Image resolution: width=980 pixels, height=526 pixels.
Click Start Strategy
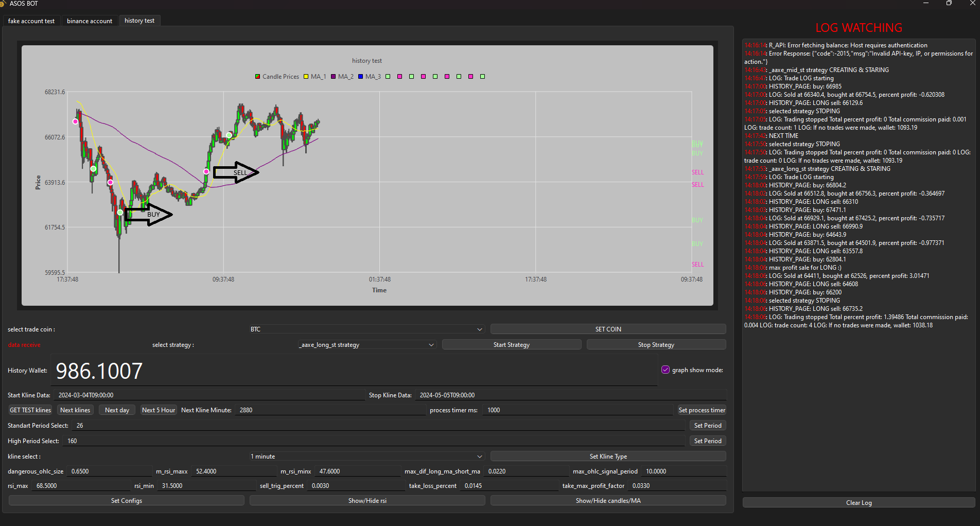[511, 345]
